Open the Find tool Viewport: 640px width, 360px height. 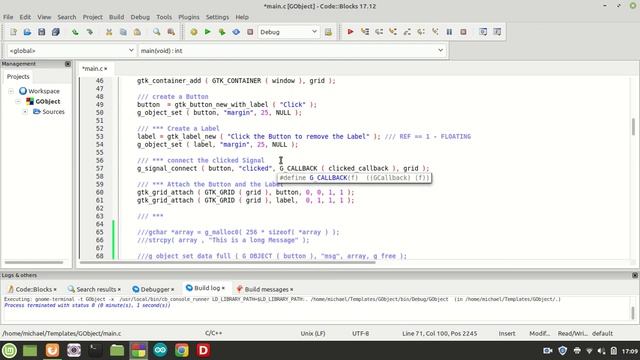(157, 32)
